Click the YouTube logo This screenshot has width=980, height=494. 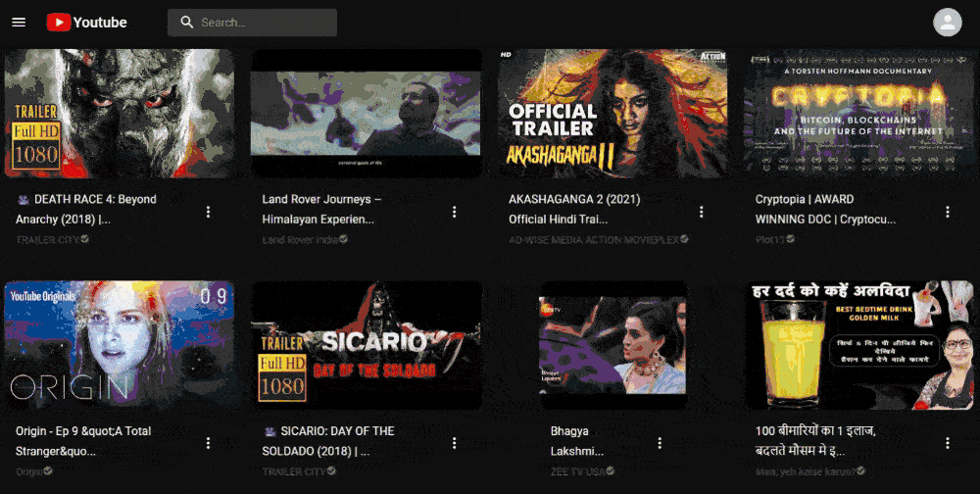pyautogui.click(x=86, y=22)
